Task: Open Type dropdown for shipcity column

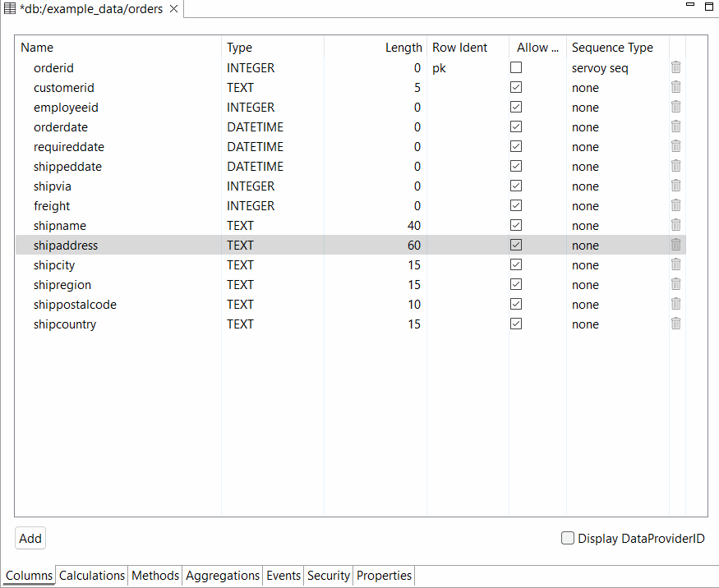Action: pyautogui.click(x=271, y=265)
